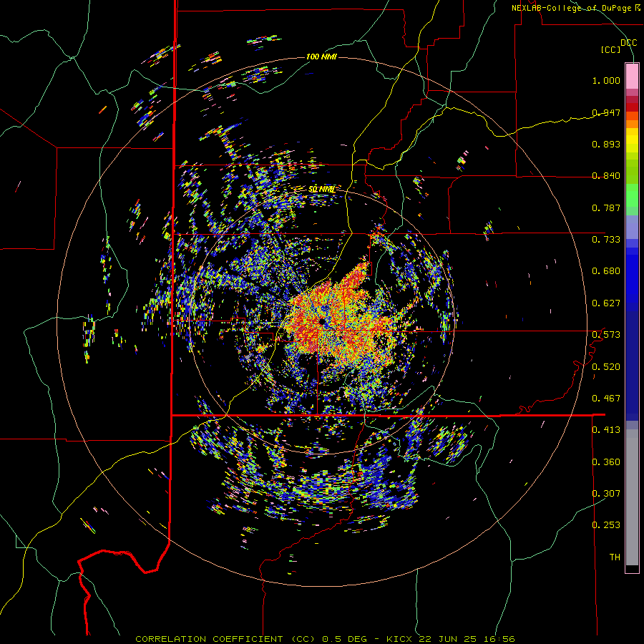Viewport: 644px width, 644px height.
Task: Pick the bright green color bar segment
Action: (632, 196)
